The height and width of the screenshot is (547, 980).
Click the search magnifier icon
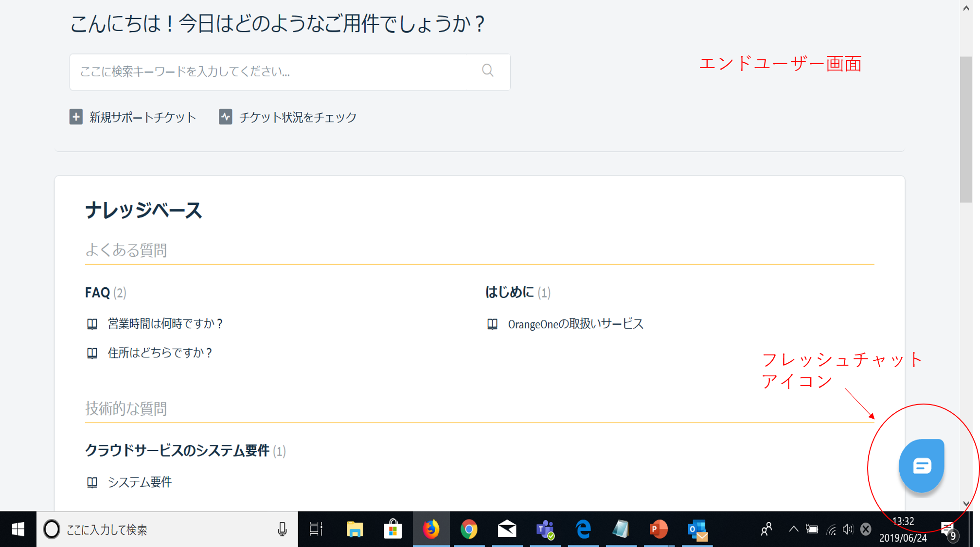point(487,71)
